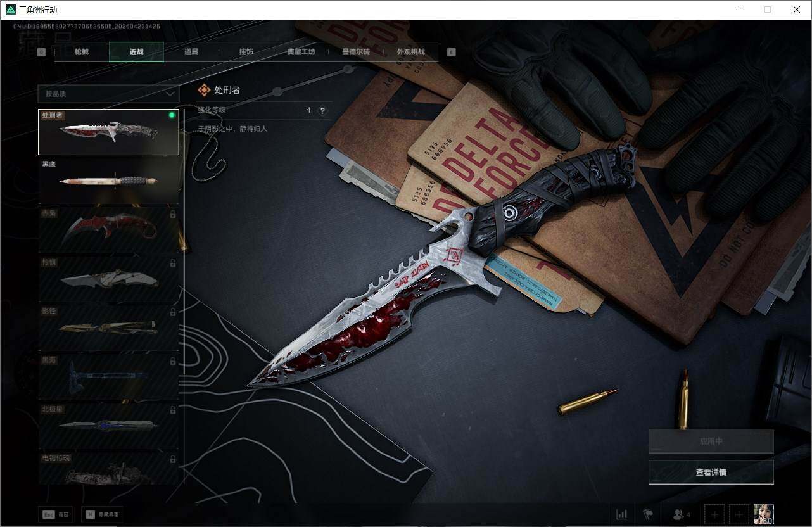Go to the 外观挑战 tab
This screenshot has width=812, height=527.
[x=410, y=52]
